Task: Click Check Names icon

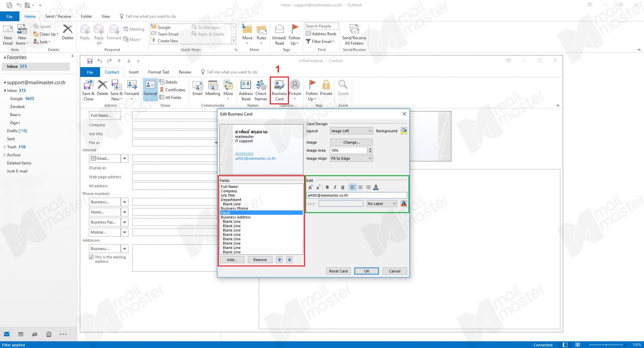Action: click(x=261, y=90)
